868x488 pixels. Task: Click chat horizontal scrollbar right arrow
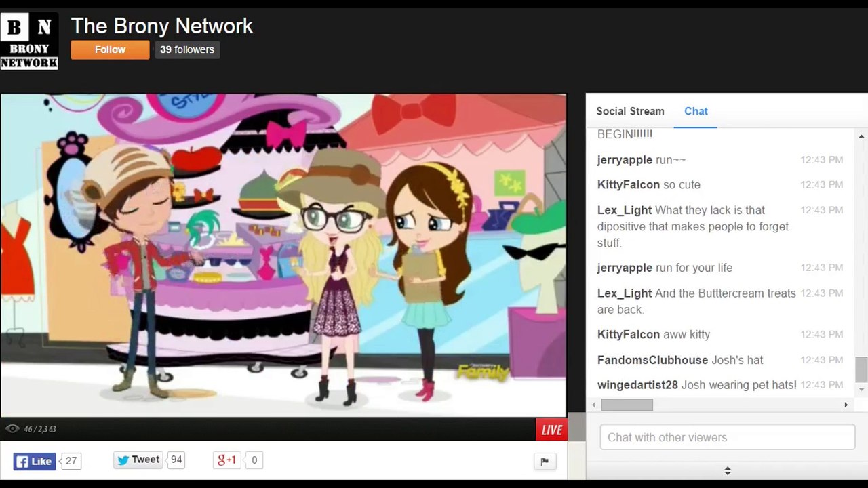click(846, 405)
